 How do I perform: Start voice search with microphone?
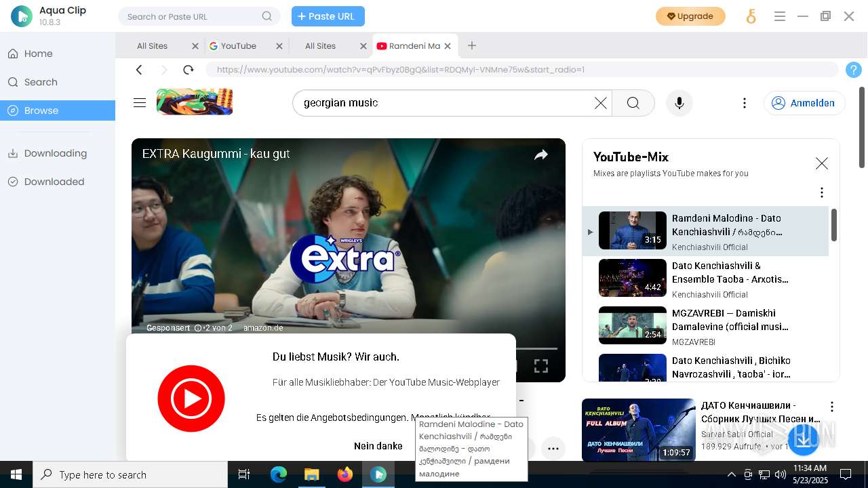click(679, 103)
